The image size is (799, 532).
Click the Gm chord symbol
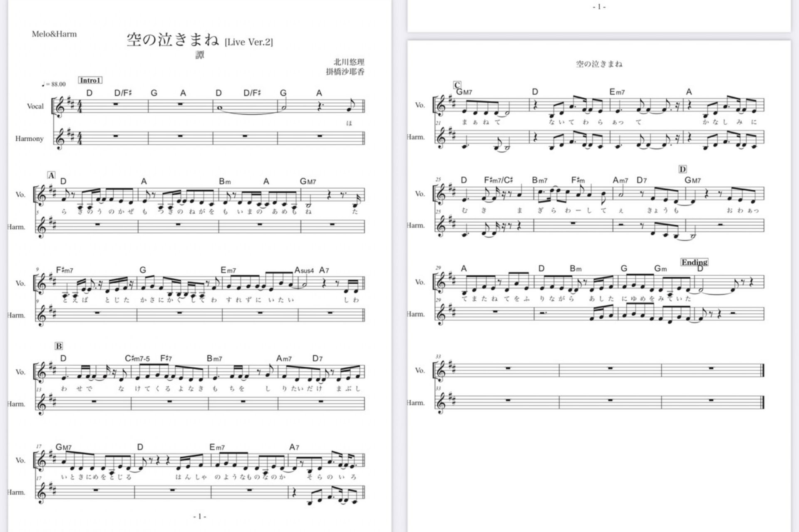(660, 269)
